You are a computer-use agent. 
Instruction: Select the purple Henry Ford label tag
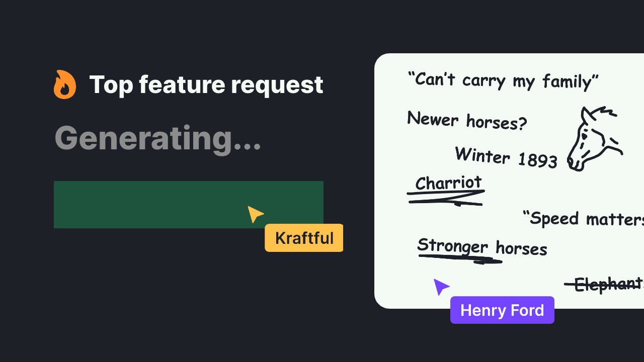502,310
